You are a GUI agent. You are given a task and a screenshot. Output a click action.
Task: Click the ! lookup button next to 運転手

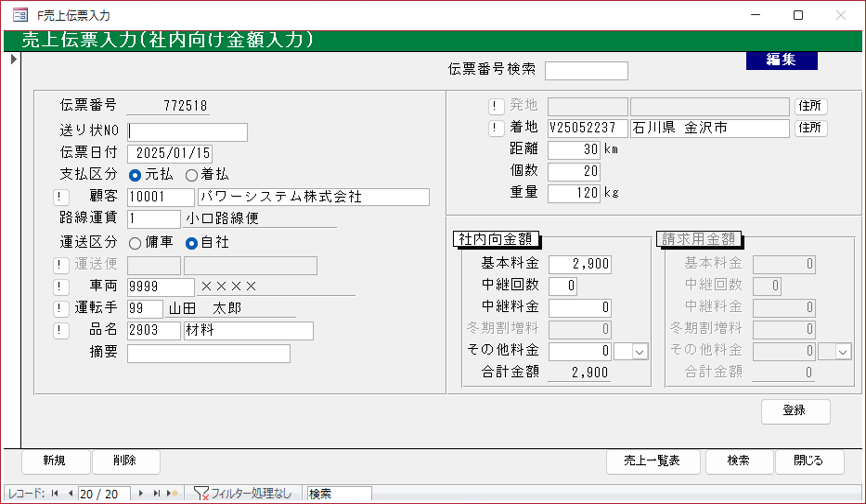tap(61, 309)
